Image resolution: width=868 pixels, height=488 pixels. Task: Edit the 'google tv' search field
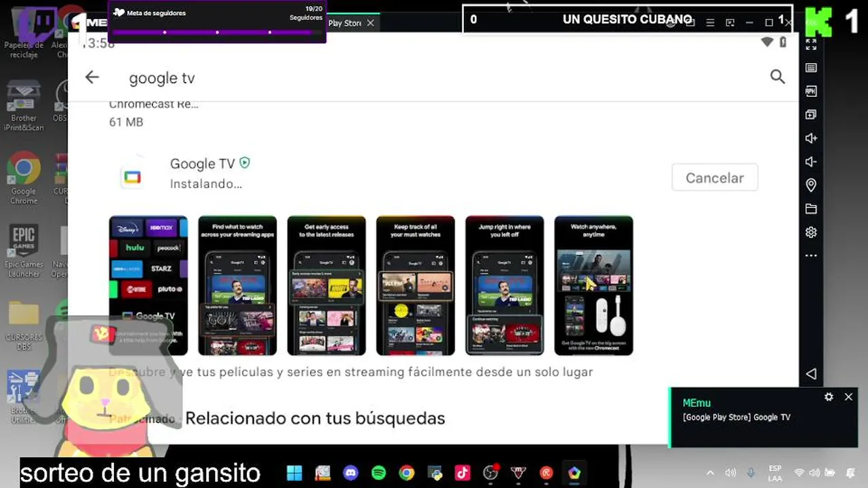161,78
